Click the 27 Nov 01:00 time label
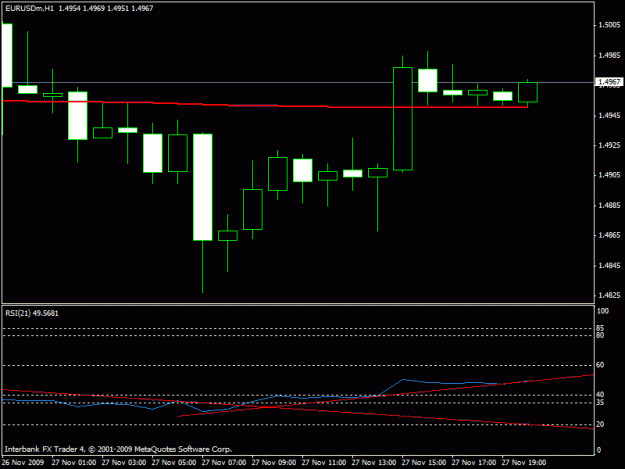Viewport: 625px width, 469px height. pos(74,462)
